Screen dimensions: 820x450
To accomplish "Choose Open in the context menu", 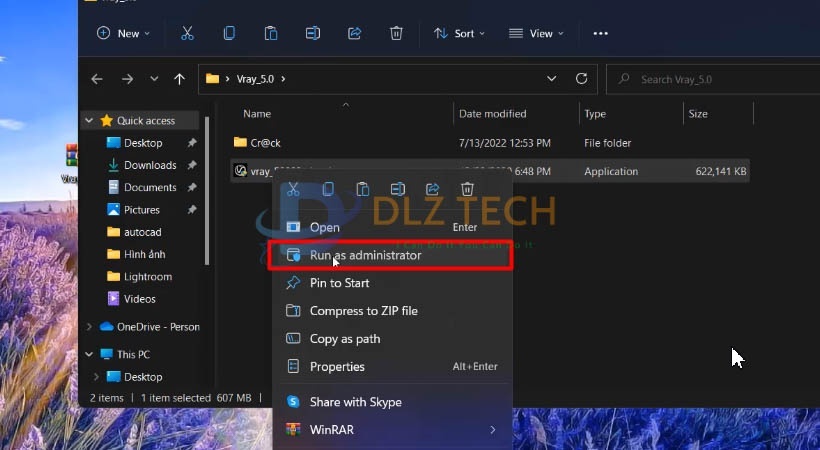I will 392,227.
